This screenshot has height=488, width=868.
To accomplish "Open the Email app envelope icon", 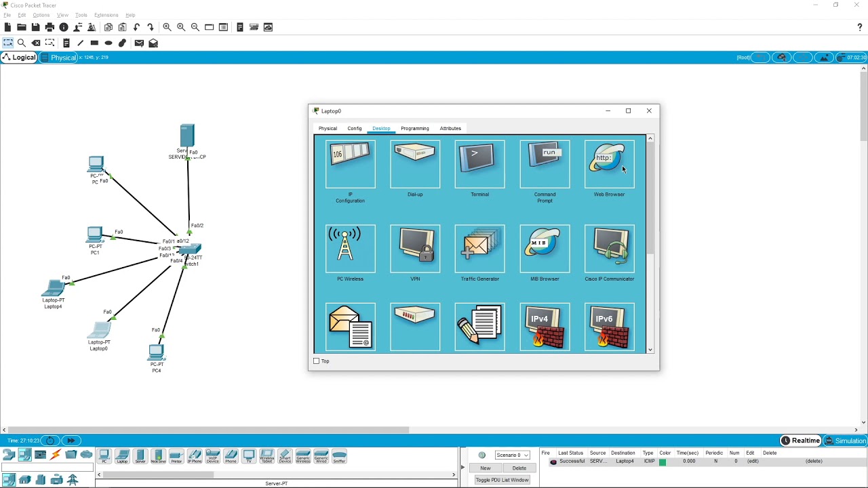I will (x=350, y=327).
